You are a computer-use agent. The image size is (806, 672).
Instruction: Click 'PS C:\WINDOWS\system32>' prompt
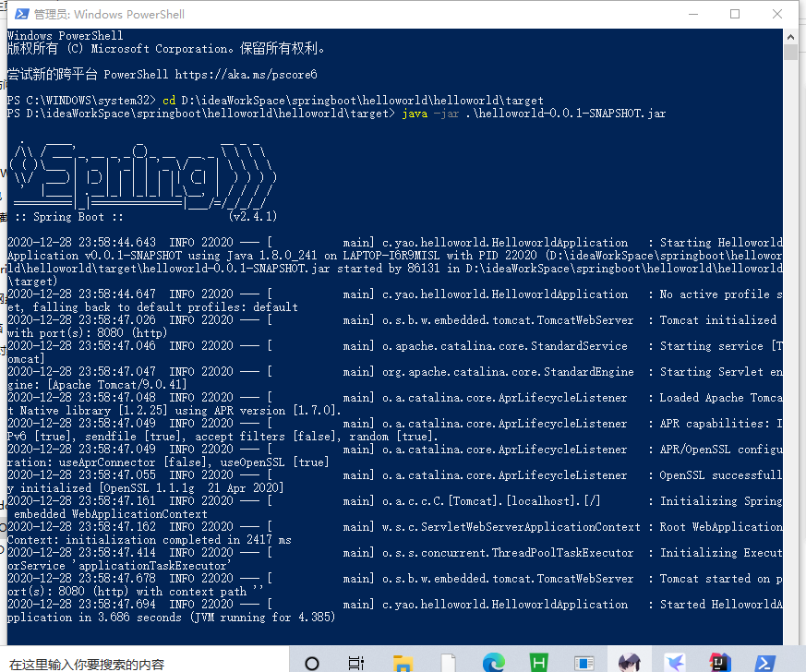coord(81,101)
